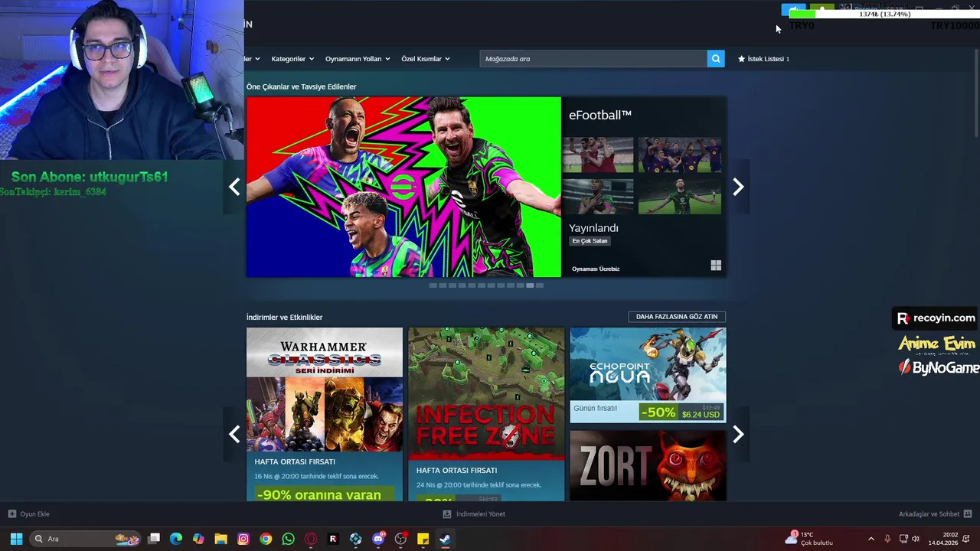This screenshot has height=551, width=980.
Task: Click the Oyun Ekle plus icon
Action: coord(11,514)
